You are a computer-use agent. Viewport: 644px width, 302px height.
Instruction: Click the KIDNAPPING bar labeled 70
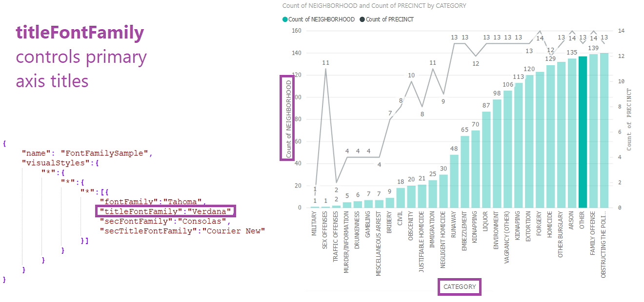pyautogui.click(x=476, y=169)
